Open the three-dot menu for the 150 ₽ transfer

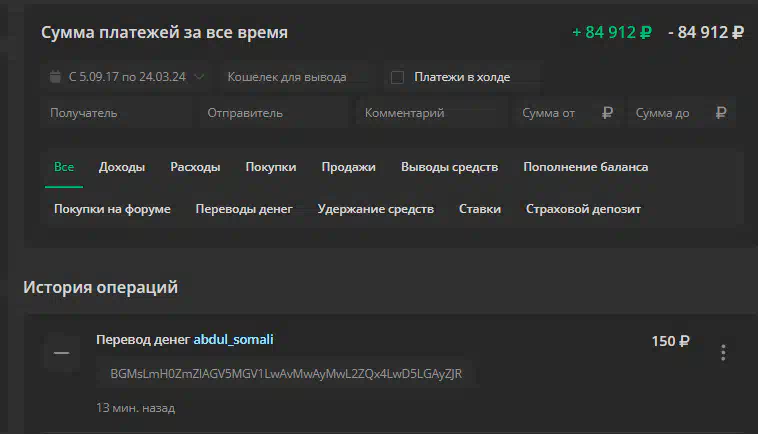pyautogui.click(x=723, y=353)
